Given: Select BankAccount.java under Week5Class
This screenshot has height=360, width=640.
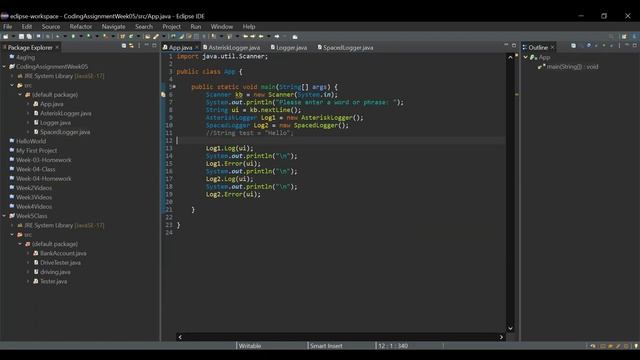Looking at the screenshot, I should pyautogui.click(x=63, y=253).
